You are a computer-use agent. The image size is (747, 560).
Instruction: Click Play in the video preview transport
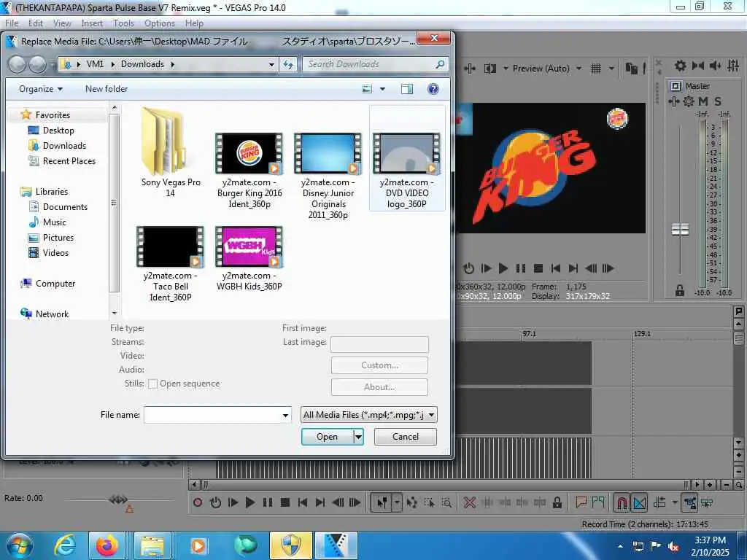pyautogui.click(x=503, y=268)
